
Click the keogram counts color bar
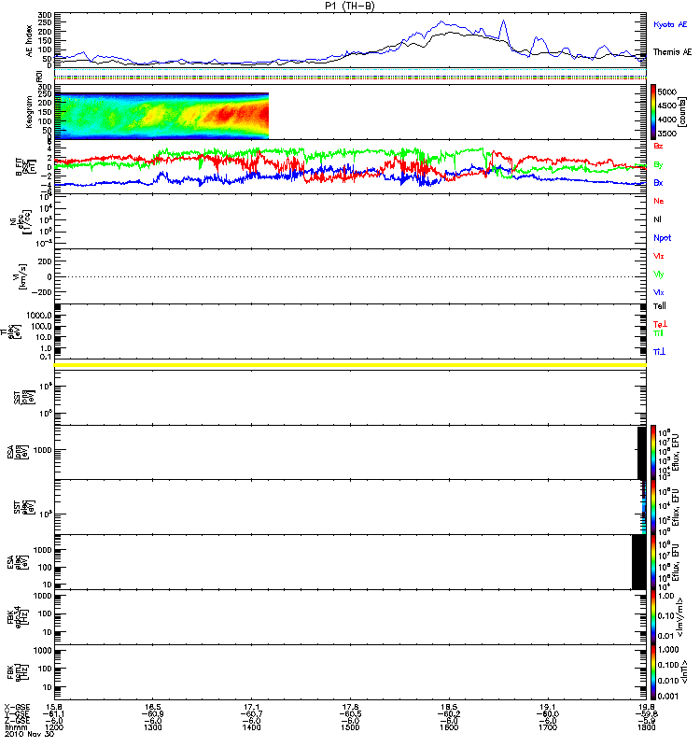(653, 112)
